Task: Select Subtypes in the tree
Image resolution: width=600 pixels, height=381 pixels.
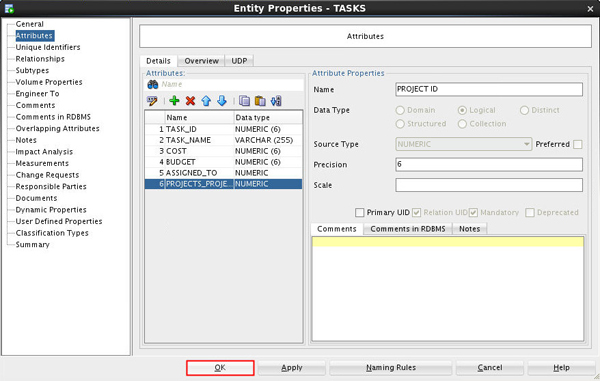Action: pyautogui.click(x=32, y=70)
